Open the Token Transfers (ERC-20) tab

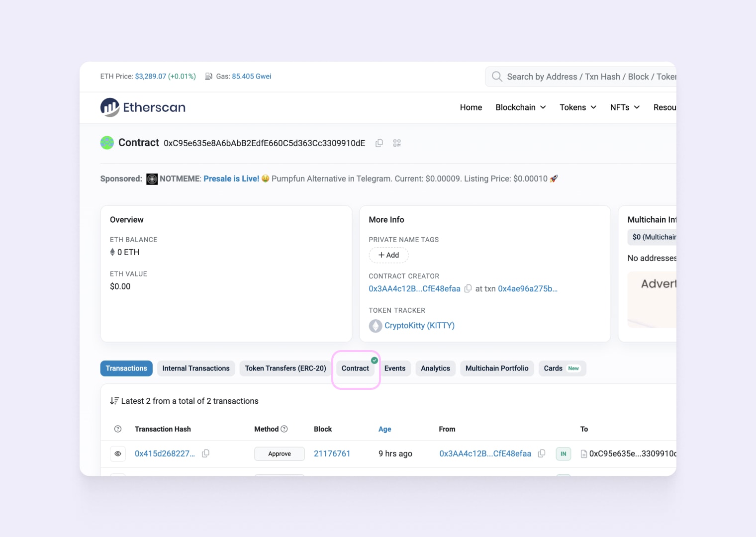(285, 368)
